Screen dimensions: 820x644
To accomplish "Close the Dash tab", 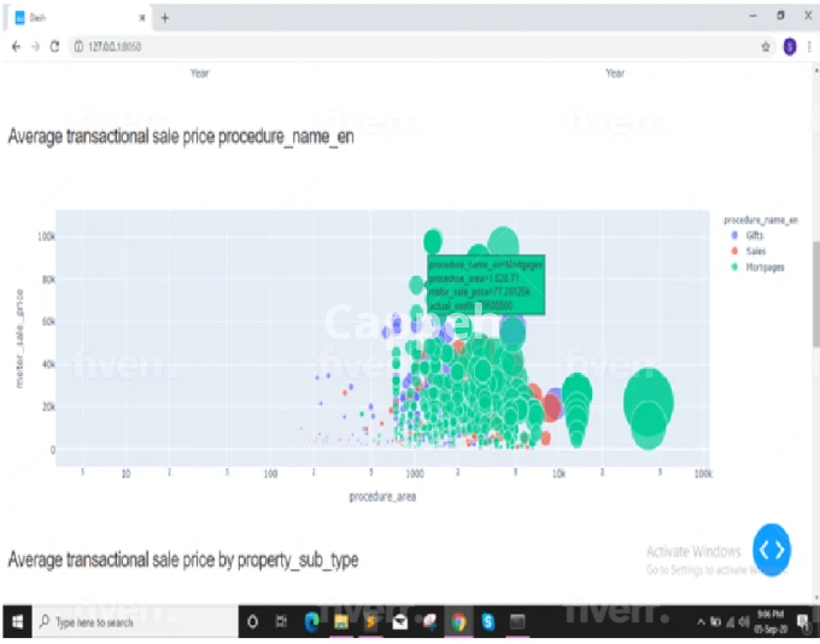I will 142,18.
